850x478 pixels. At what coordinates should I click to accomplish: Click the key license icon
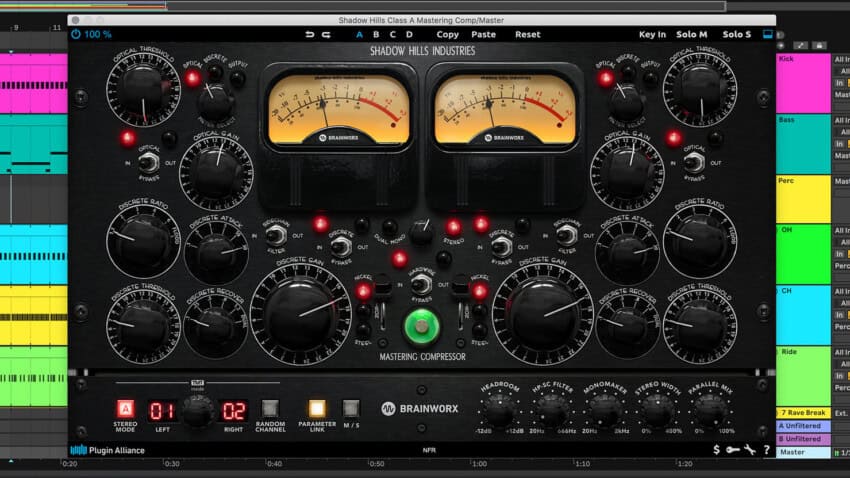[733, 450]
